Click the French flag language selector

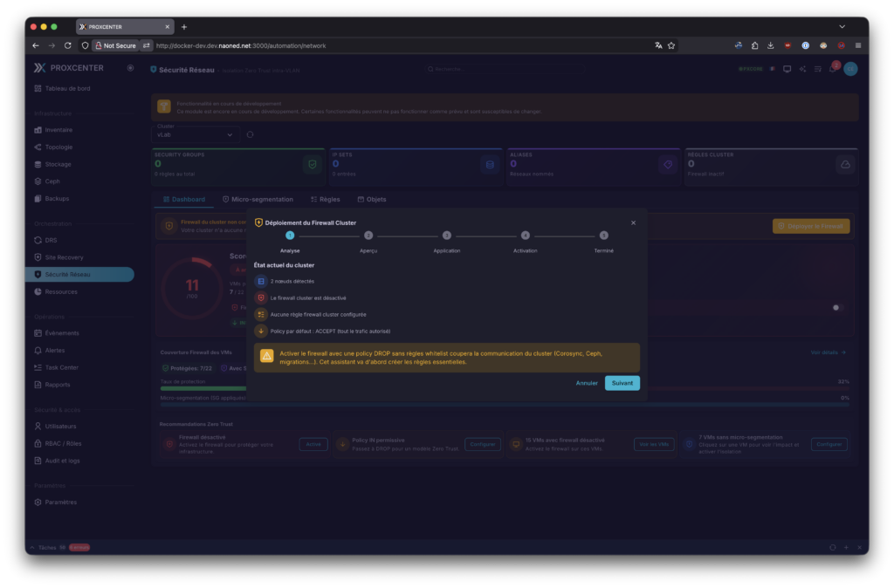point(772,69)
